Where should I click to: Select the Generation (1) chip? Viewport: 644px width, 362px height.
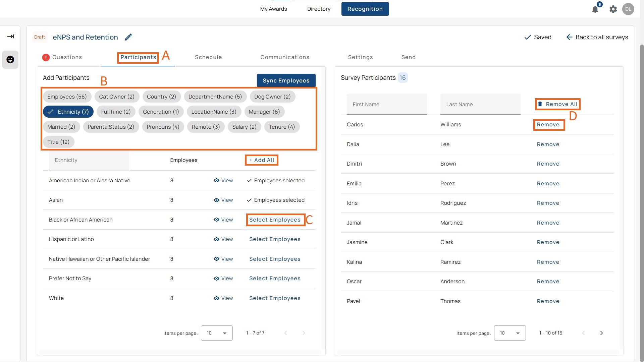(161, 112)
